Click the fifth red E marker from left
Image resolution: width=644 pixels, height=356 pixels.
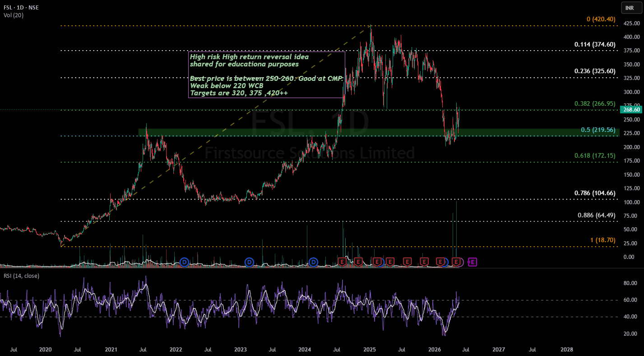pos(407,262)
